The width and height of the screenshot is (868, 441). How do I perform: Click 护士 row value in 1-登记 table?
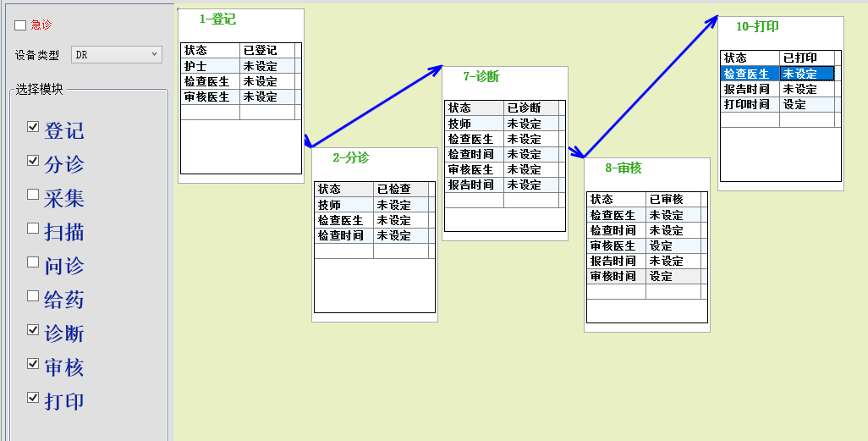(266, 66)
